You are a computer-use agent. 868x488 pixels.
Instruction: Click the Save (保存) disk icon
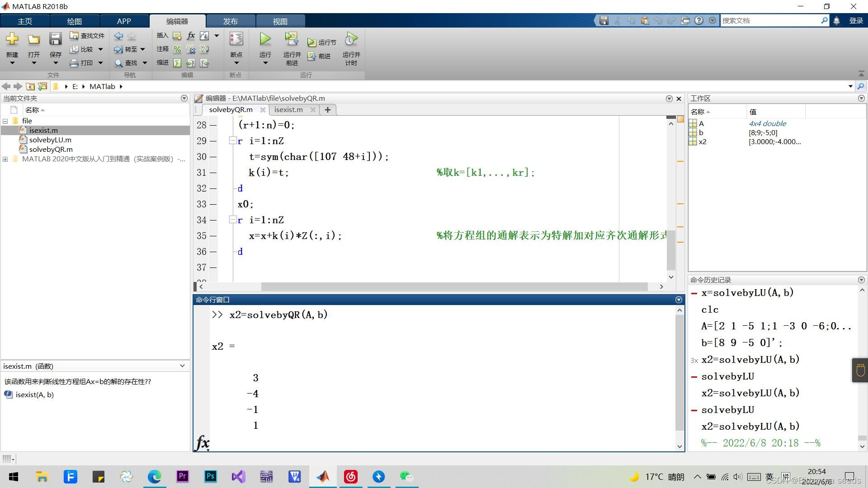55,39
